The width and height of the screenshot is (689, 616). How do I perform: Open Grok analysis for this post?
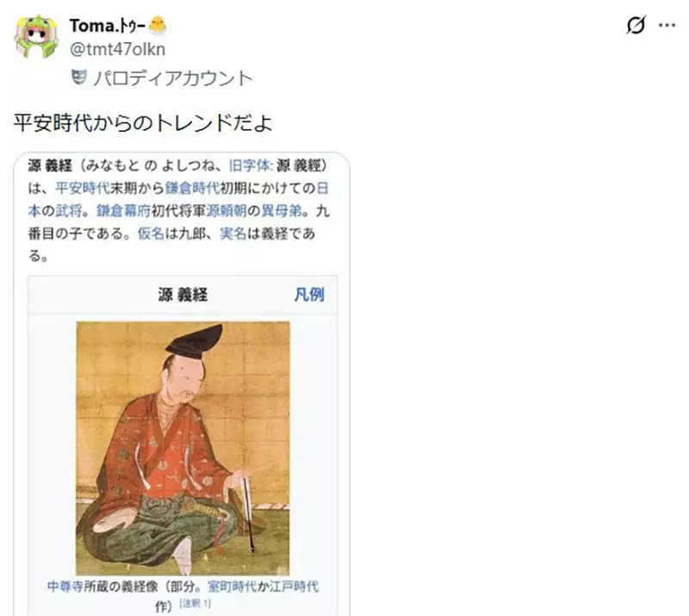coord(636,27)
